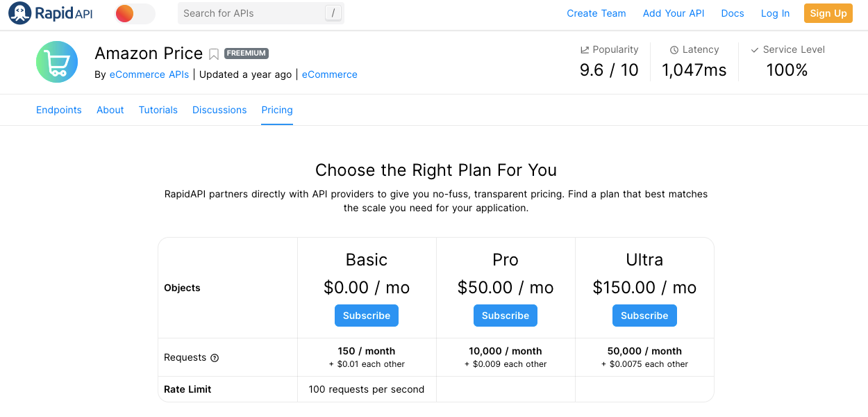Open the Docs menu item

pyautogui.click(x=733, y=13)
